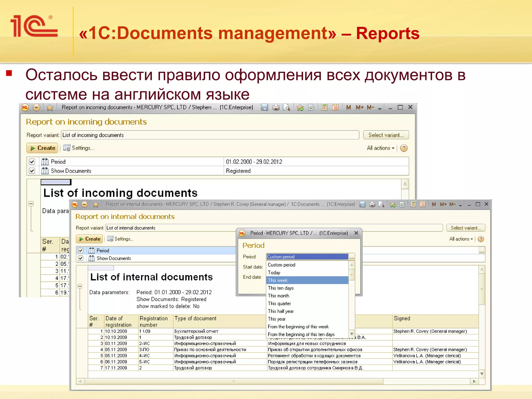Select This month in period list
Screen dimensions: 532x399
308,296
